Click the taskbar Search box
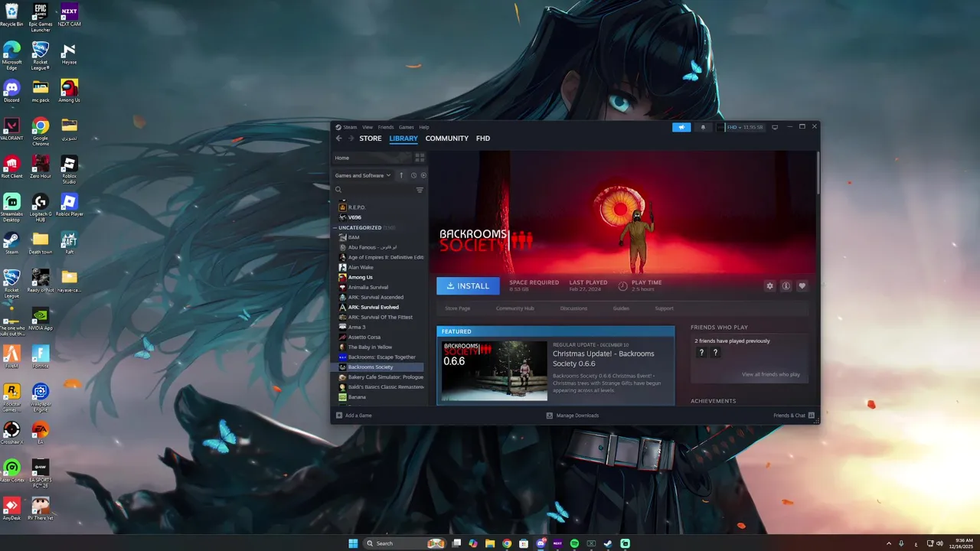 click(x=405, y=543)
